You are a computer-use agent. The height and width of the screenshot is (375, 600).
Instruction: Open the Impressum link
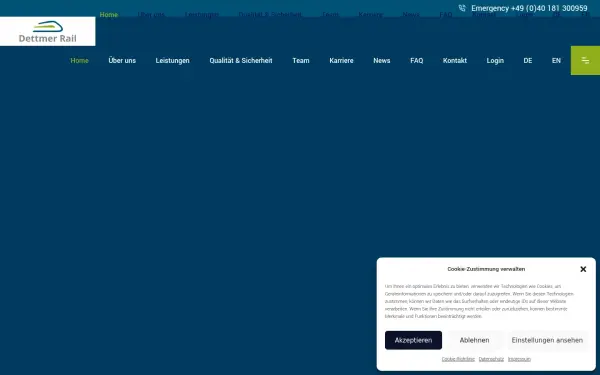(519, 359)
